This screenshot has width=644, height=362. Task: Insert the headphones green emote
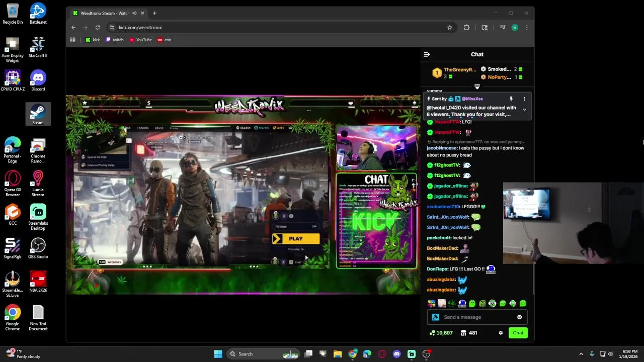(x=493, y=303)
